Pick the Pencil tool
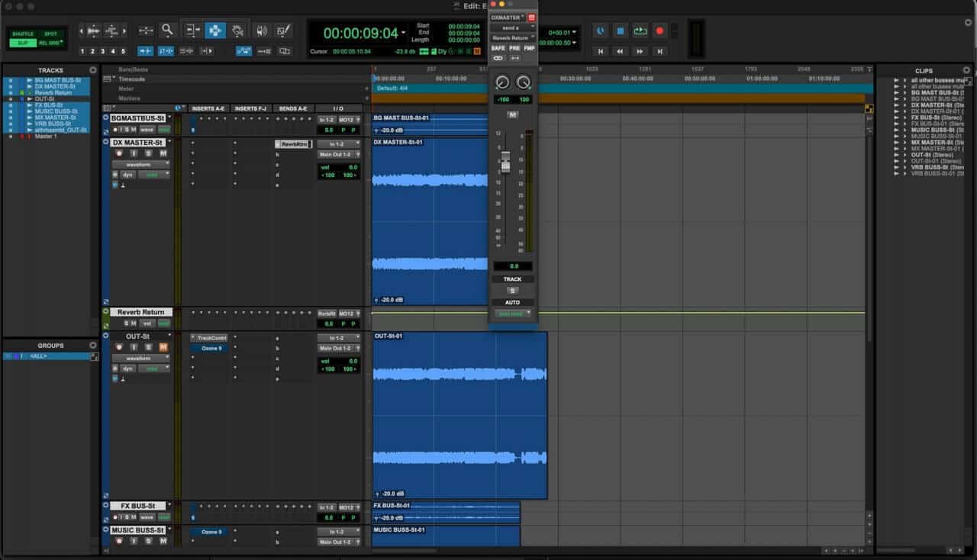This screenshot has width=977, height=560. [x=283, y=31]
